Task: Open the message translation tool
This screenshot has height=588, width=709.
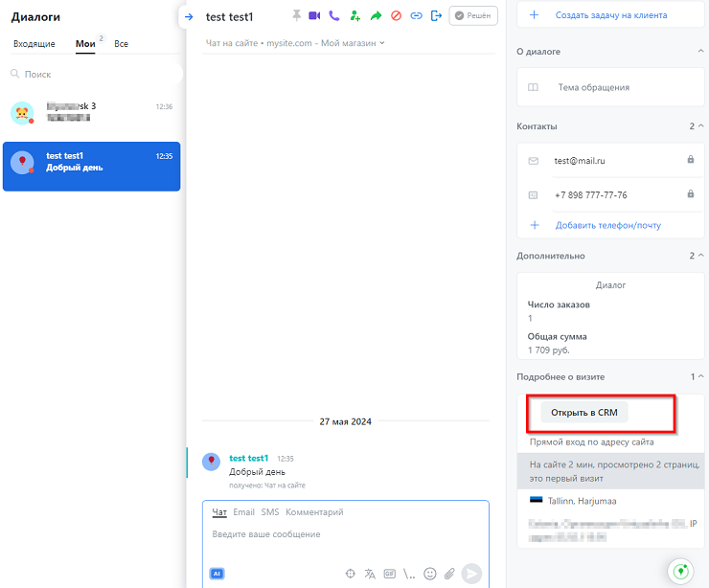Action: click(370, 573)
